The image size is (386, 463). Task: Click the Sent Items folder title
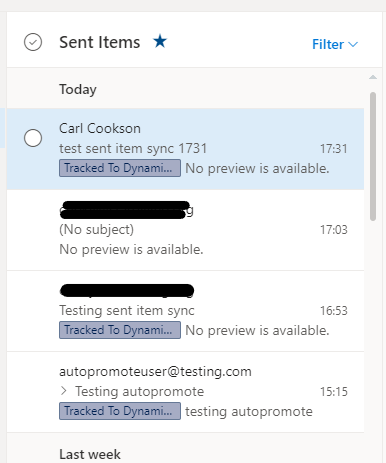coord(100,42)
